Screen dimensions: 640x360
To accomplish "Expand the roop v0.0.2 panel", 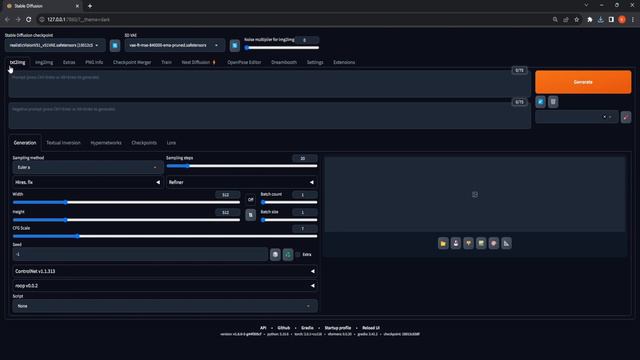I will (x=165, y=286).
